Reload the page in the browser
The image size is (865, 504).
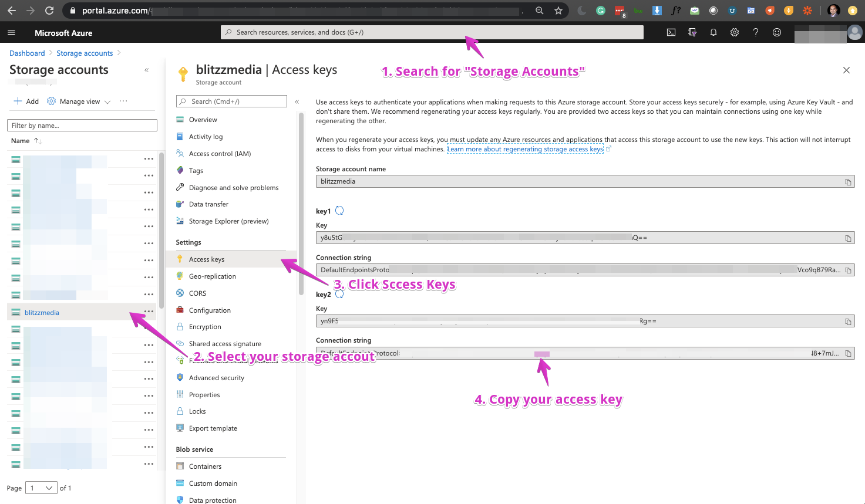point(49,11)
